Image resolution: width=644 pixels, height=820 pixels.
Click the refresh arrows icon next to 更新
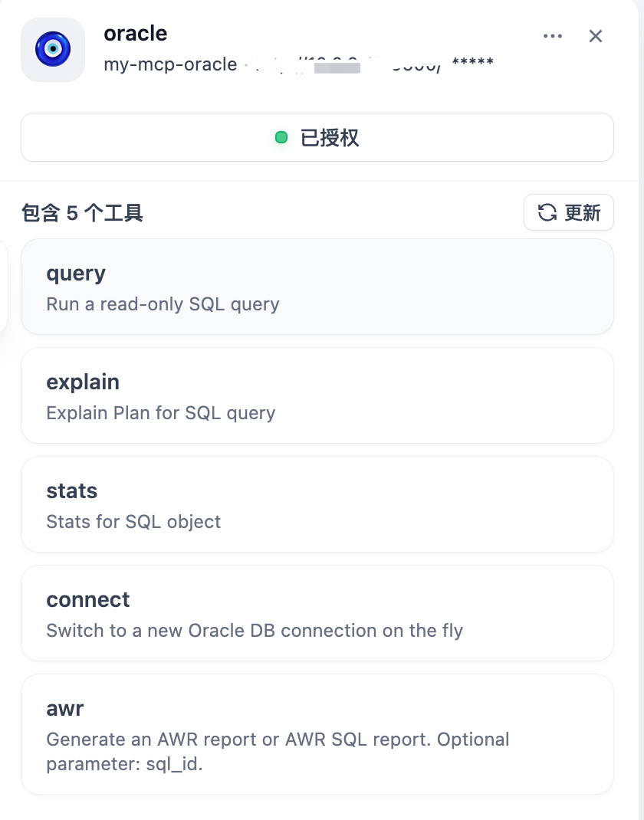547,212
